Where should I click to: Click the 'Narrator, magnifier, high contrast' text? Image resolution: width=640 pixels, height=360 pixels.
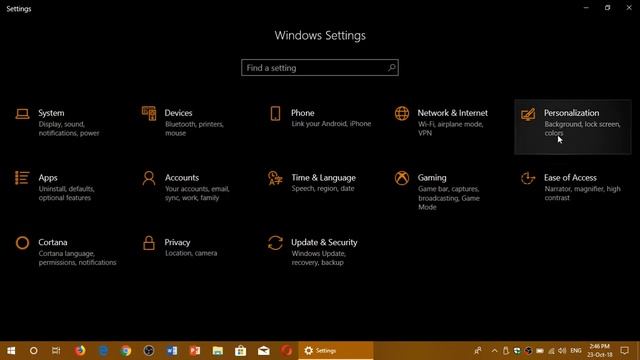(582, 193)
